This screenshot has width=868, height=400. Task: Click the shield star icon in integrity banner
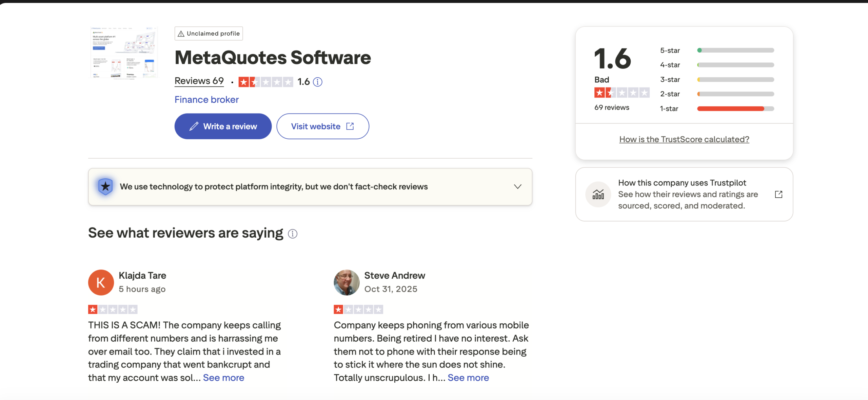tap(105, 186)
